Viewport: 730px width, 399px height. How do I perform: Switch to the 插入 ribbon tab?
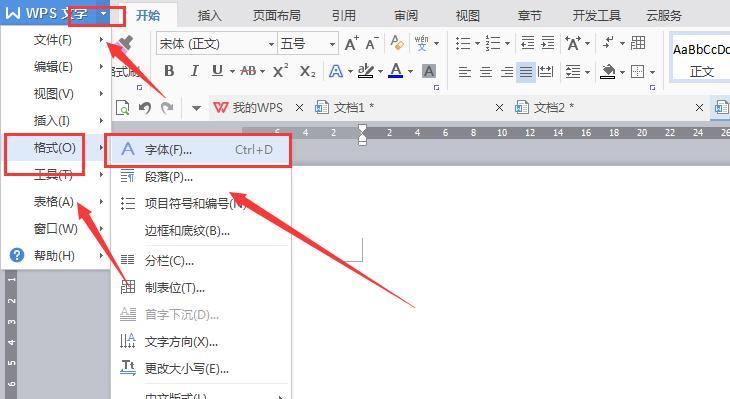pos(210,16)
